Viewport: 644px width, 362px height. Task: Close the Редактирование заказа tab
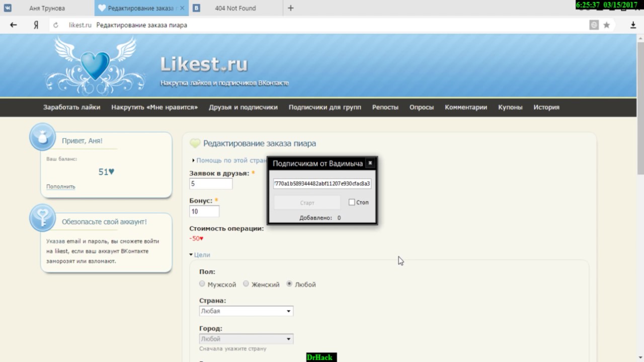click(182, 8)
